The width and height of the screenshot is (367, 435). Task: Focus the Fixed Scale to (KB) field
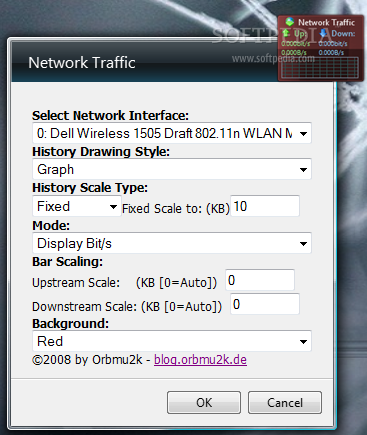coord(265,206)
